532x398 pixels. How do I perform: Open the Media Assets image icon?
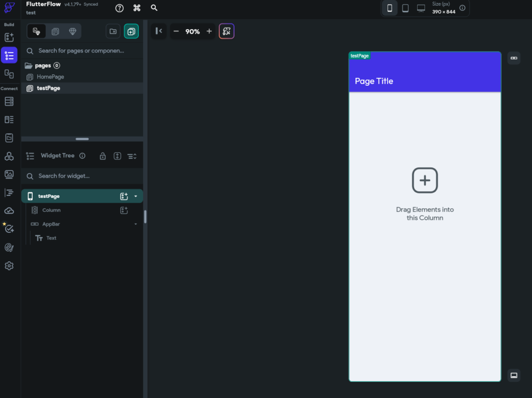coord(9,174)
